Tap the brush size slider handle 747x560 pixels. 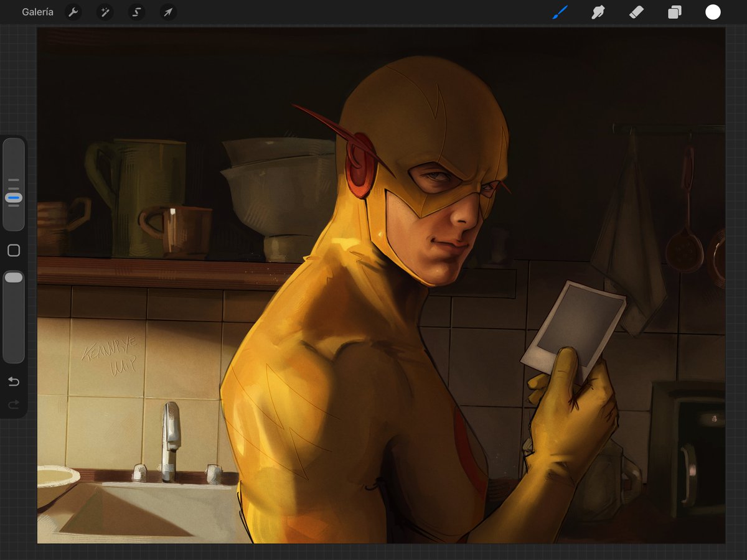click(x=14, y=198)
